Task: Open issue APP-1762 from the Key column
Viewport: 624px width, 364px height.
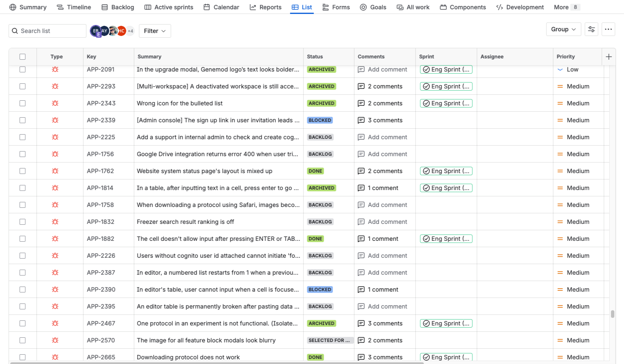Action: point(101,171)
